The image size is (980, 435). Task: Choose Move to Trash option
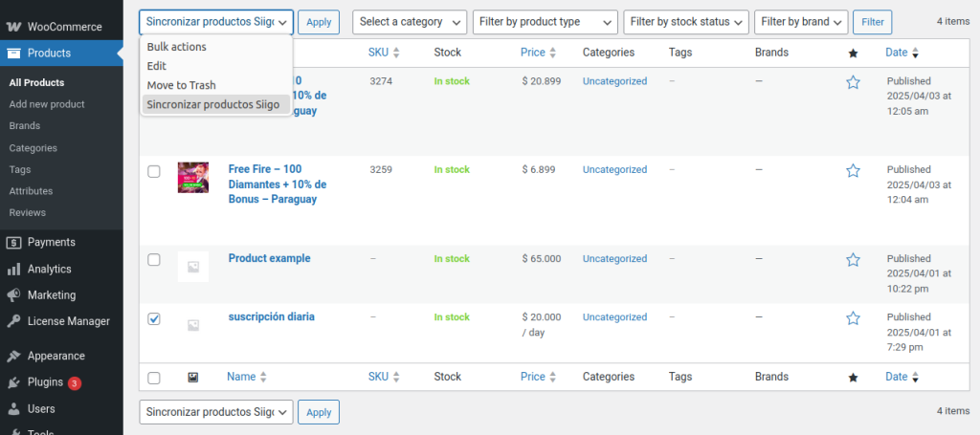216,85
